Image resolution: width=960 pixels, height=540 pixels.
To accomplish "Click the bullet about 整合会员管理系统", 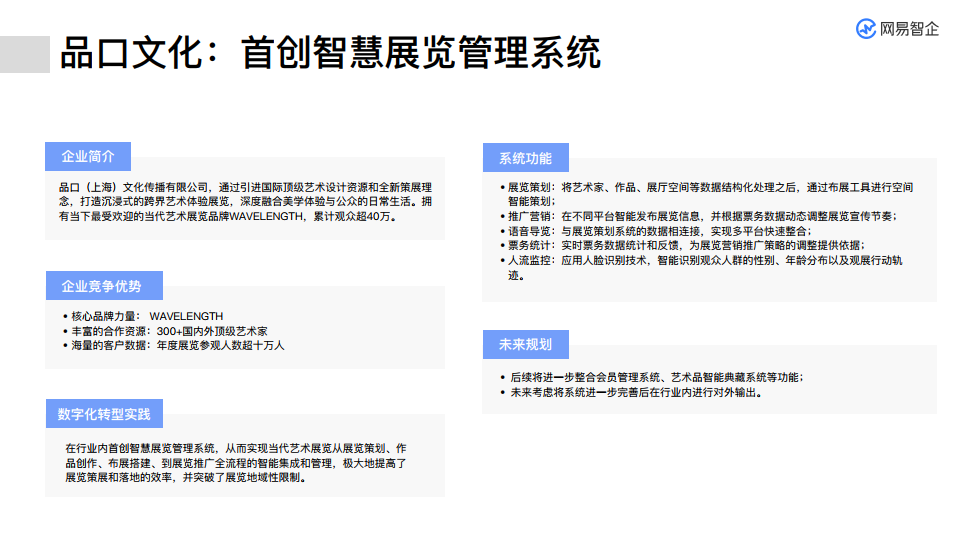I will [655, 377].
